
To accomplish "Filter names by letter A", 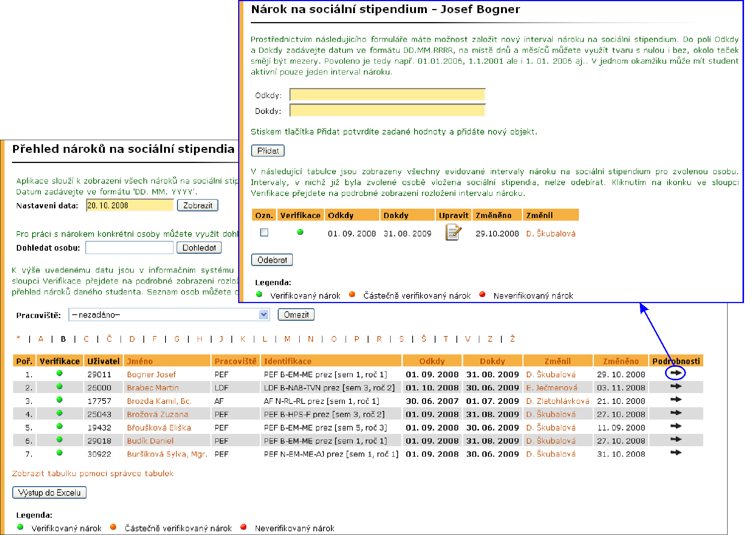I will 41,339.
